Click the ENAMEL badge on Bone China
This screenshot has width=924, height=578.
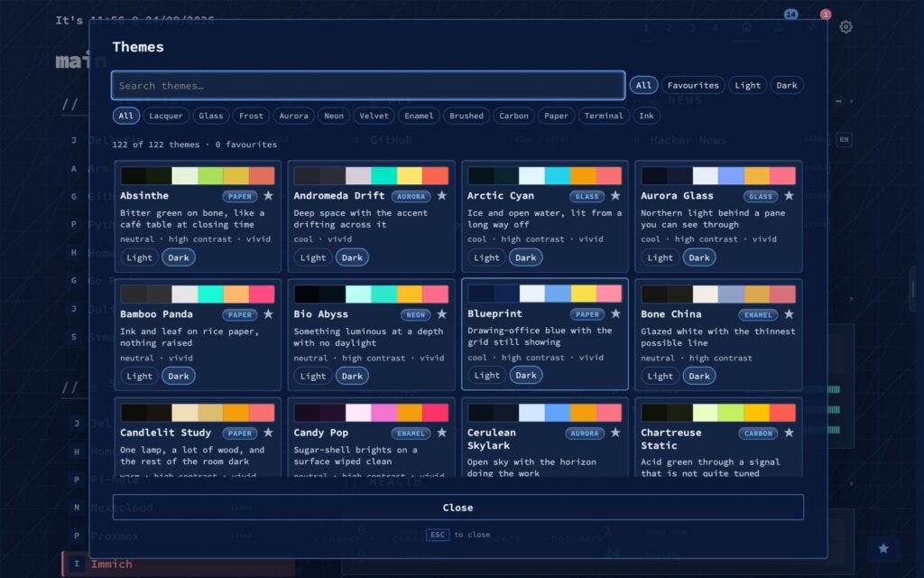click(758, 315)
